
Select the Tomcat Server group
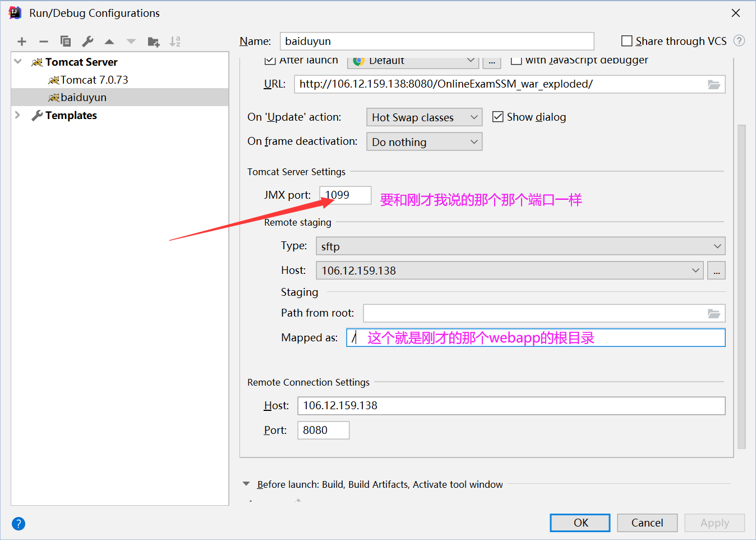(x=81, y=62)
